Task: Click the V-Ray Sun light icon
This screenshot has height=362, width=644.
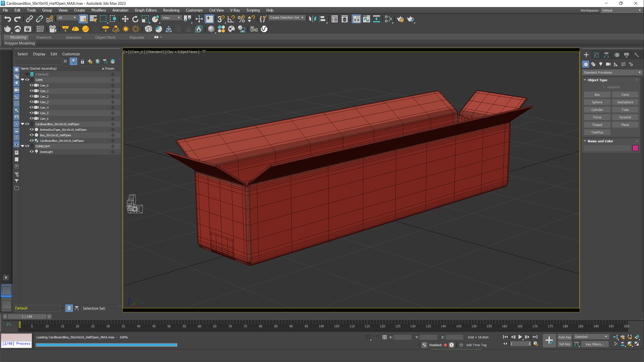Action: coord(126,29)
